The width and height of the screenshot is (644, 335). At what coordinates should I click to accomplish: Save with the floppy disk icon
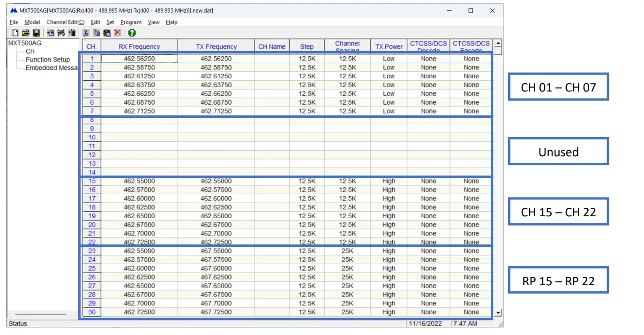[x=36, y=33]
